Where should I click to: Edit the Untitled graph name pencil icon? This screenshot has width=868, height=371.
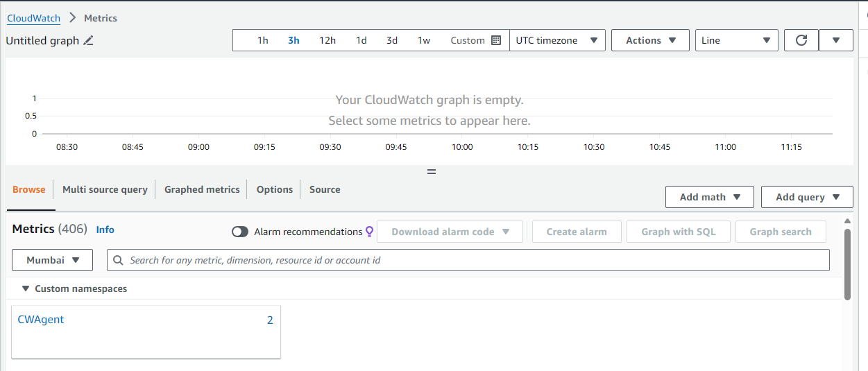point(88,40)
